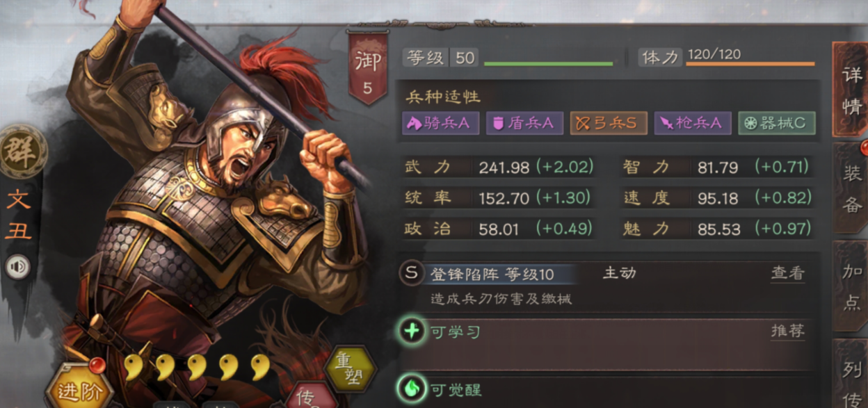The image size is (868, 408).
Task: Expand the 登锋陷阵 等级10 skill row
Action: click(609, 284)
